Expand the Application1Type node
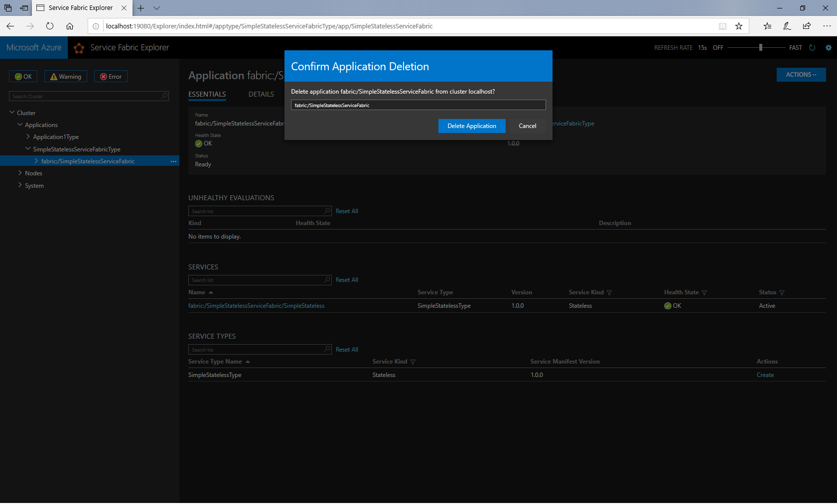Screen dimensions: 837x504 (28, 136)
